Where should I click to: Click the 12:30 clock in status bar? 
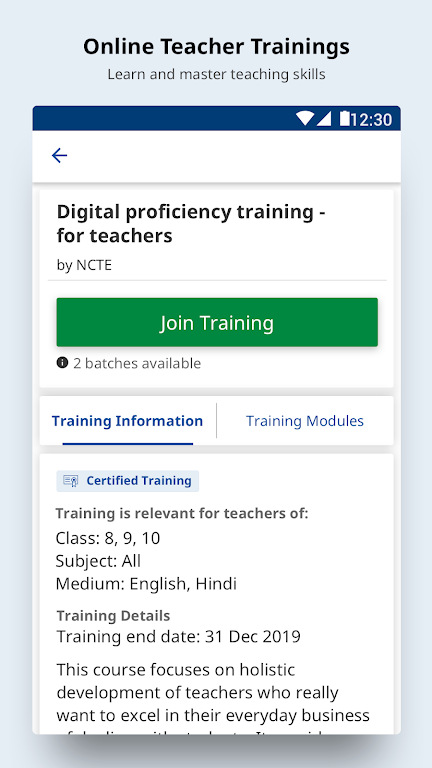point(371,120)
